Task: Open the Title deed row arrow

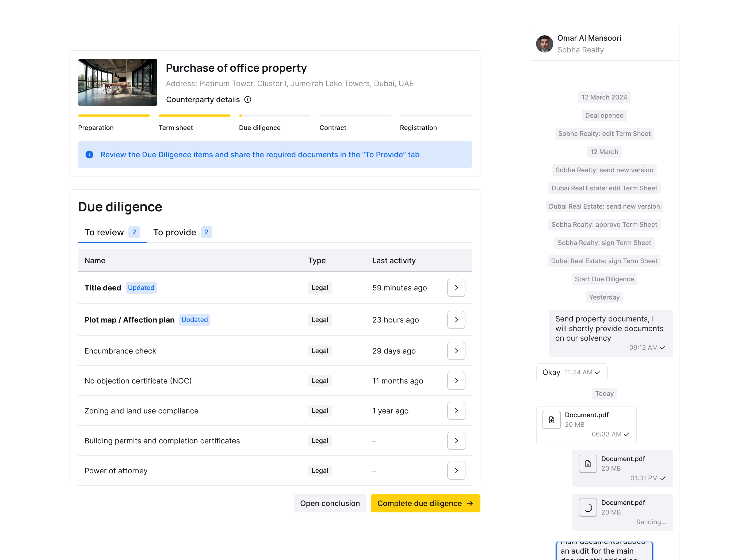Action: tap(456, 288)
